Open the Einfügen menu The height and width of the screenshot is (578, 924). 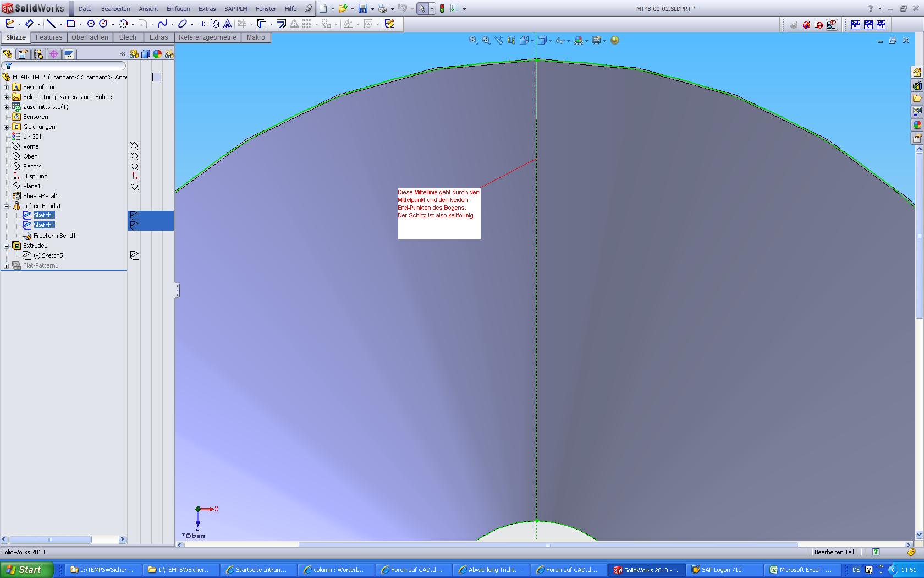178,9
